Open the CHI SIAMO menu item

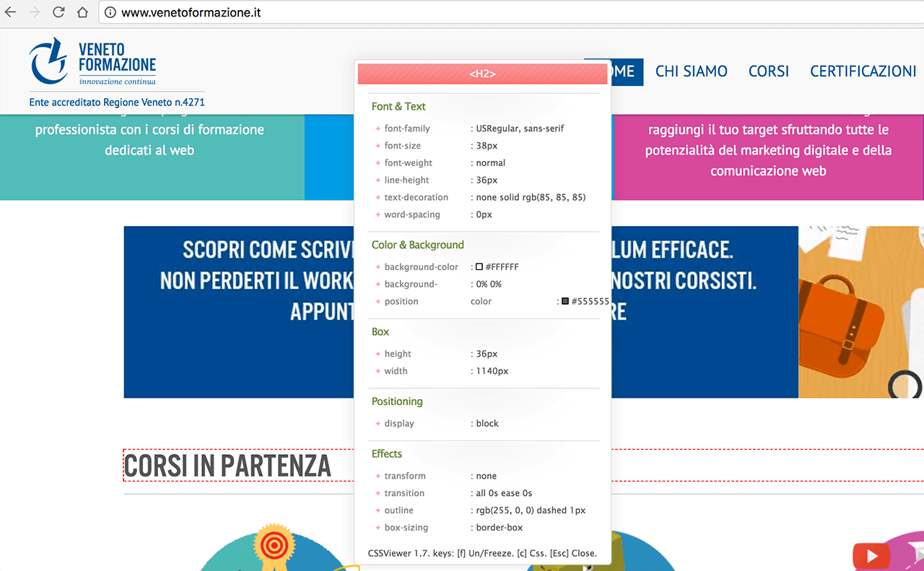pos(691,71)
